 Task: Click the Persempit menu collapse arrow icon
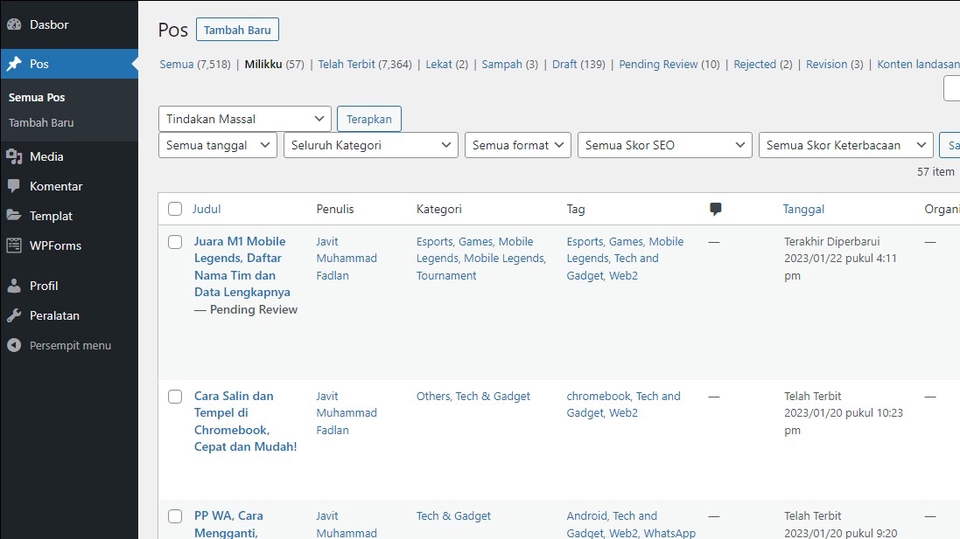(14, 345)
